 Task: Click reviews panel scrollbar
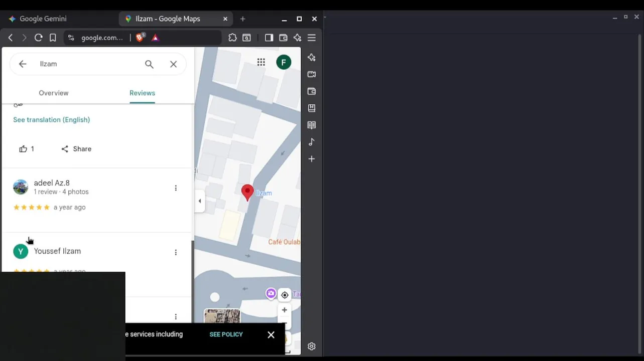click(193, 281)
